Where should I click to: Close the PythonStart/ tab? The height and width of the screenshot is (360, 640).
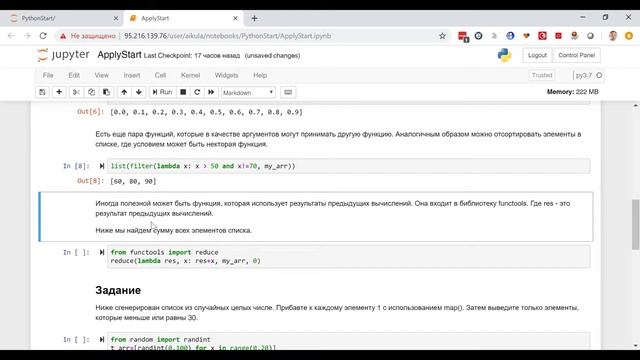[x=116, y=18]
